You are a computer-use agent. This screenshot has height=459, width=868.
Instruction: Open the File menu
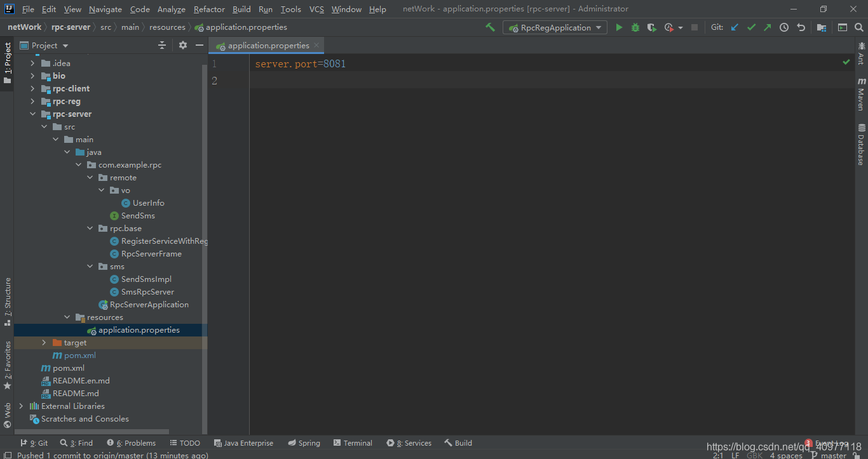[x=28, y=9]
